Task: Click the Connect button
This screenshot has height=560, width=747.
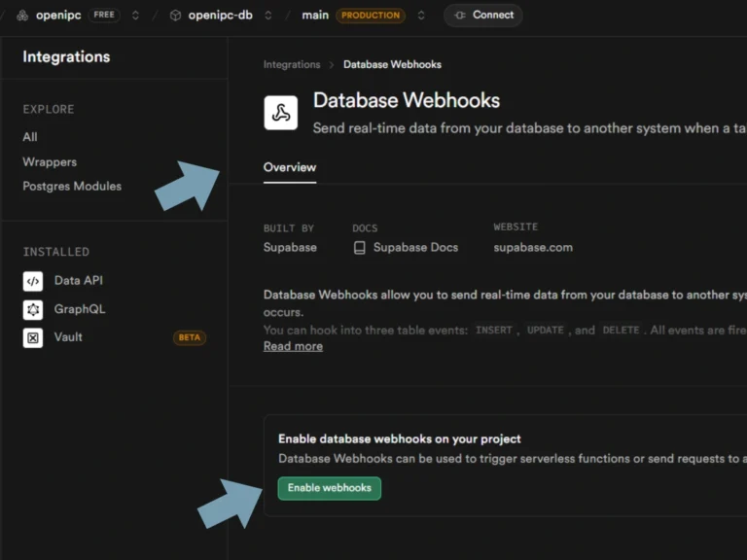Action: (x=483, y=16)
